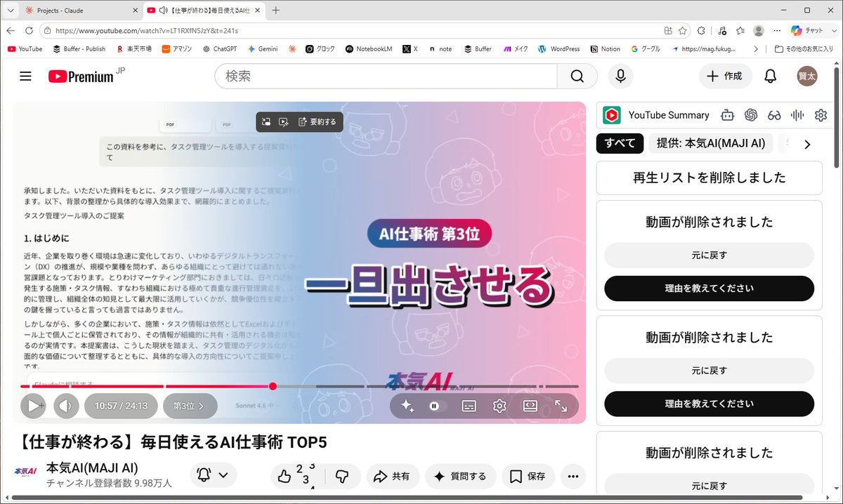The height and width of the screenshot is (504, 843).
Task: Open the YouTube Summary robot icon
Action: click(728, 115)
